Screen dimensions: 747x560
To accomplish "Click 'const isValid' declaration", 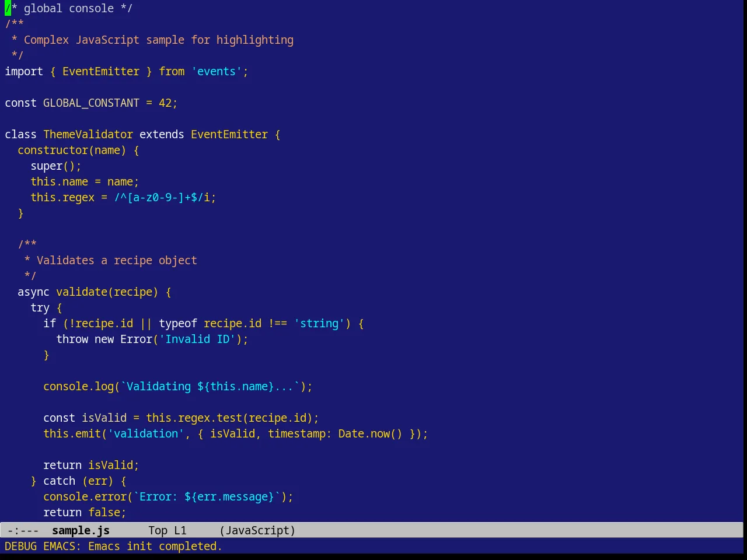I will (85, 418).
